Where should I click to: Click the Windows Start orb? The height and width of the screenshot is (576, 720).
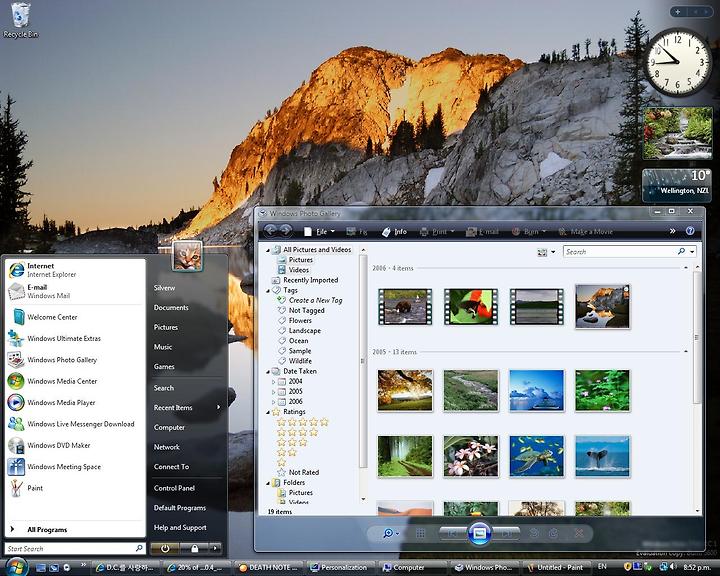coord(16,566)
